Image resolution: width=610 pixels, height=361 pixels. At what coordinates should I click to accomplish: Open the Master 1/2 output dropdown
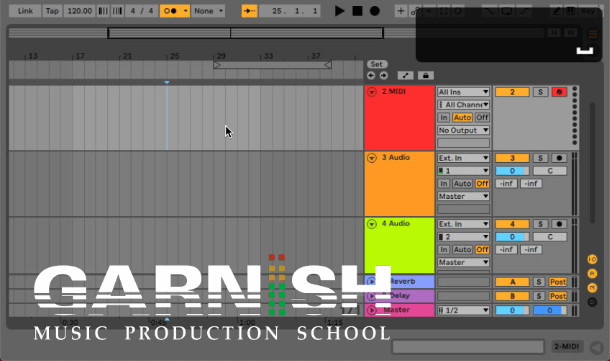click(x=463, y=310)
